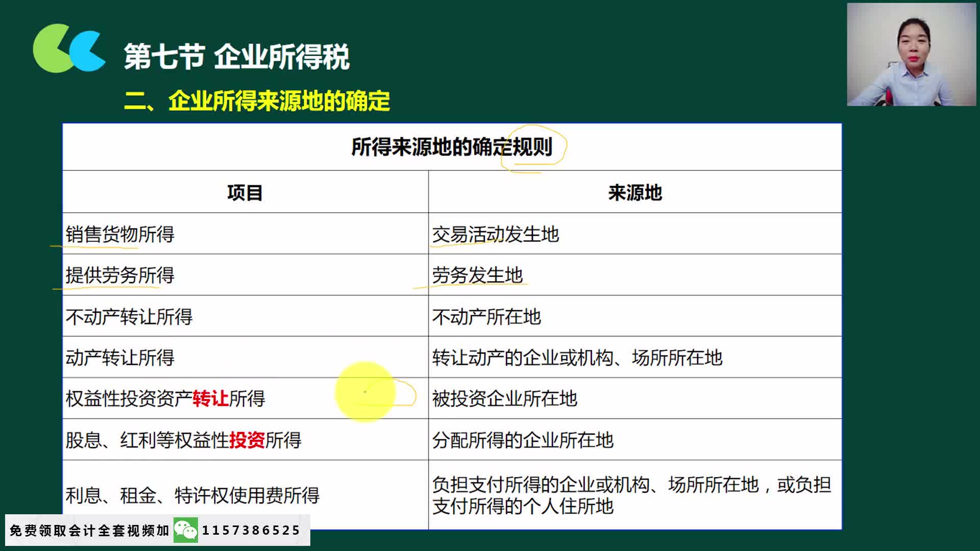Select the slide title 第七节 企业所得税
The height and width of the screenshot is (551, 980).
[236, 56]
